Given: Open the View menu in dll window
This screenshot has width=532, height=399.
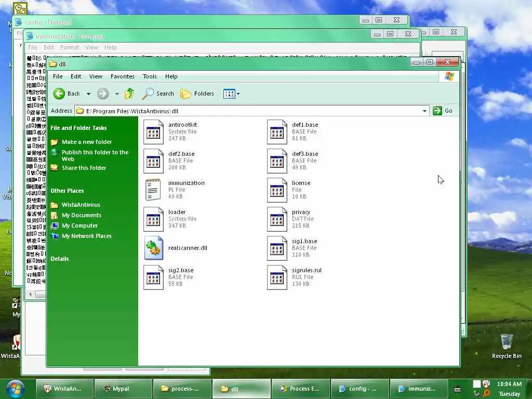Looking at the screenshot, I should point(96,76).
